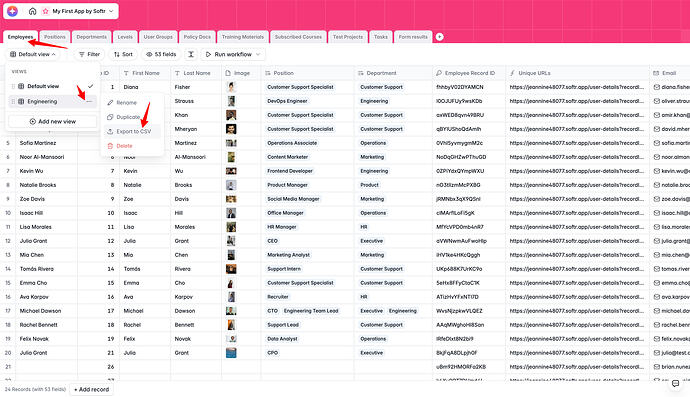Switch to the Test Projects tab

click(x=348, y=37)
